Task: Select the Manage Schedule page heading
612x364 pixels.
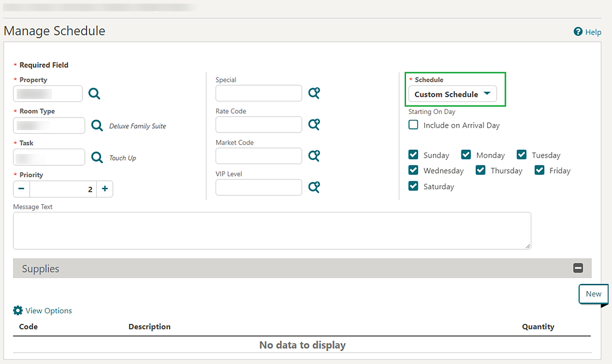Action: 54,30
